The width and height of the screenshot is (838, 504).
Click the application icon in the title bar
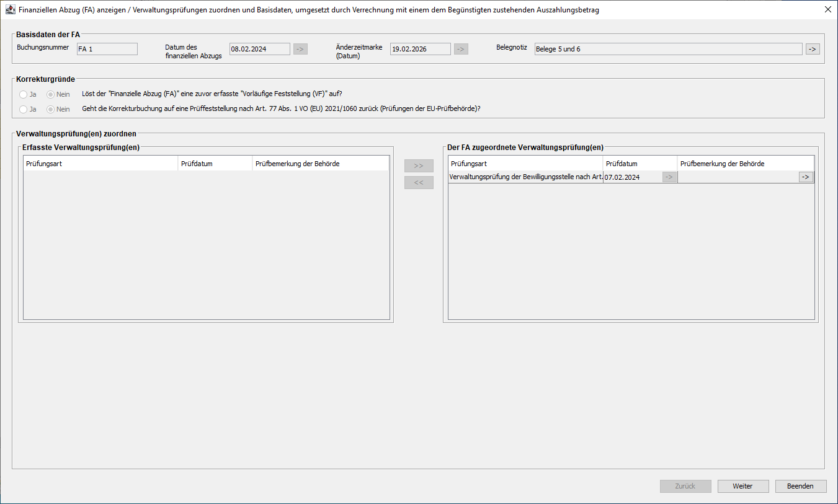(10, 10)
